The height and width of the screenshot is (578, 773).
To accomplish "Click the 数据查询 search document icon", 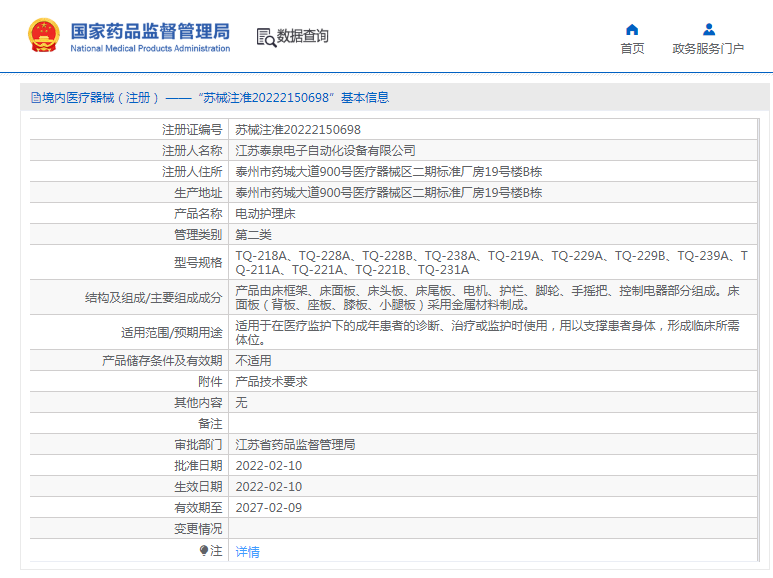I will [266, 37].
